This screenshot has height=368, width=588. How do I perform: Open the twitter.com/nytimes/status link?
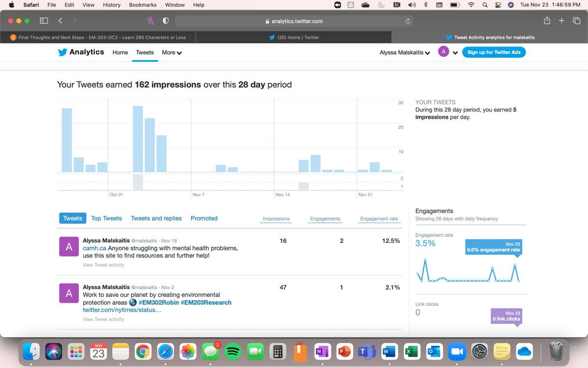122,310
